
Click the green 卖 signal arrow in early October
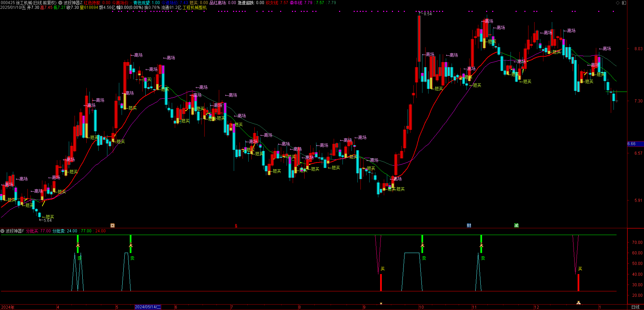(422, 244)
